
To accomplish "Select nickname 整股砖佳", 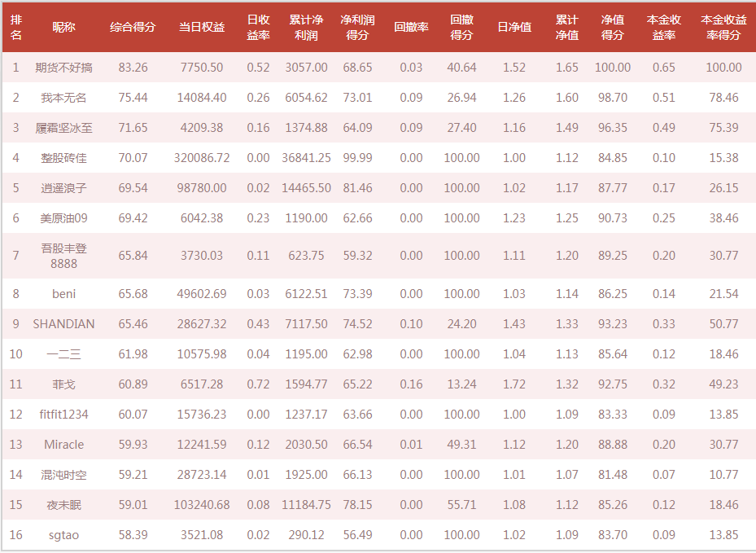I will (63, 158).
